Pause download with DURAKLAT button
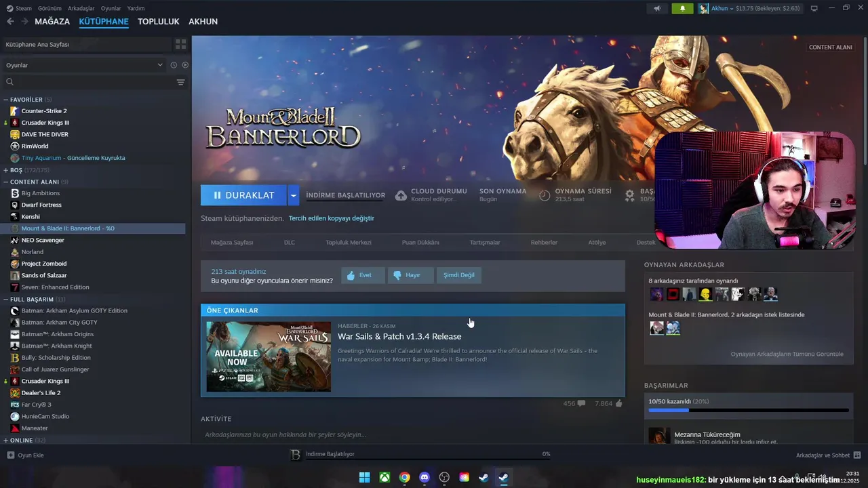This screenshot has height=488, width=868. (243, 195)
